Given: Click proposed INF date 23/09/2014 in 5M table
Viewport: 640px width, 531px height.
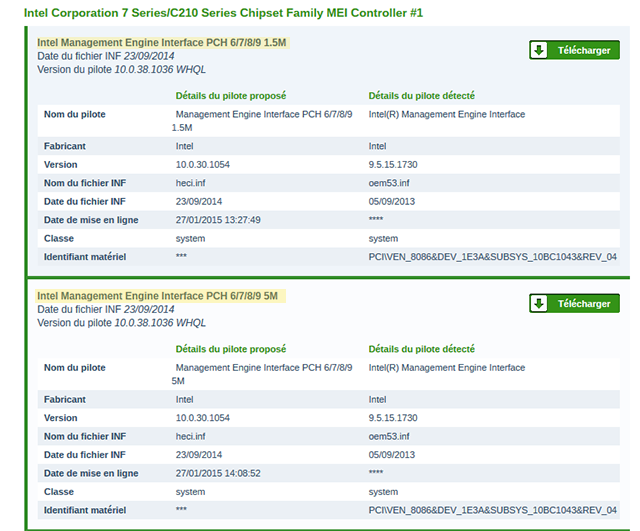Looking at the screenshot, I should (199, 455).
